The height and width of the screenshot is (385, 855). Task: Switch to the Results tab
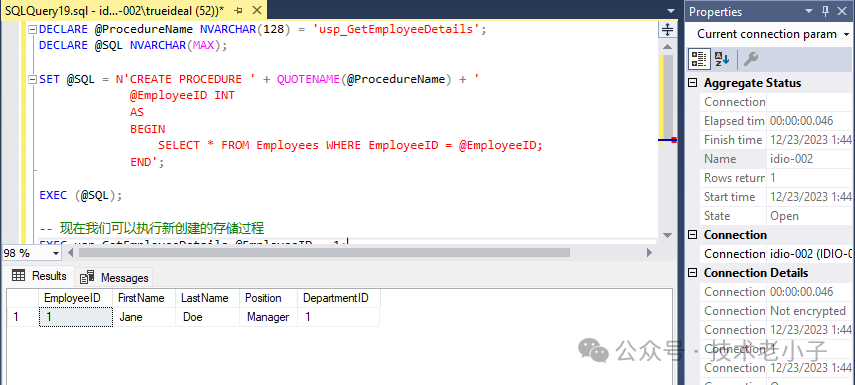click(x=39, y=276)
